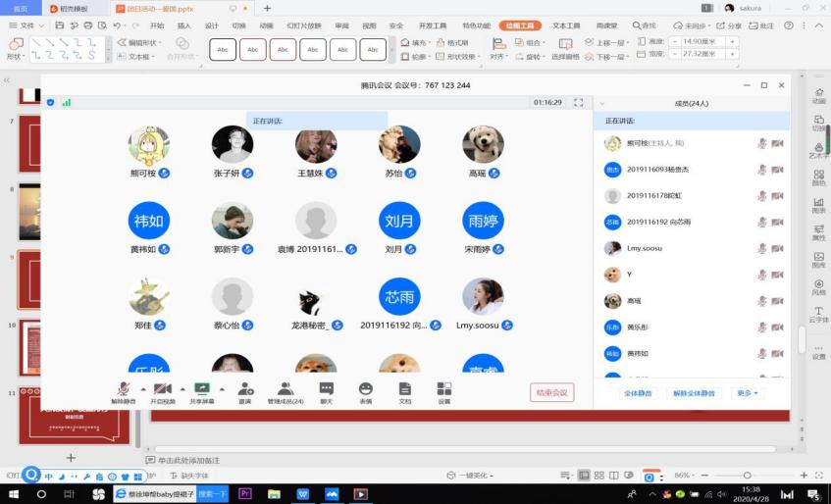
Task: Enter fullscreen mode in the meeting window
Action: (x=579, y=102)
